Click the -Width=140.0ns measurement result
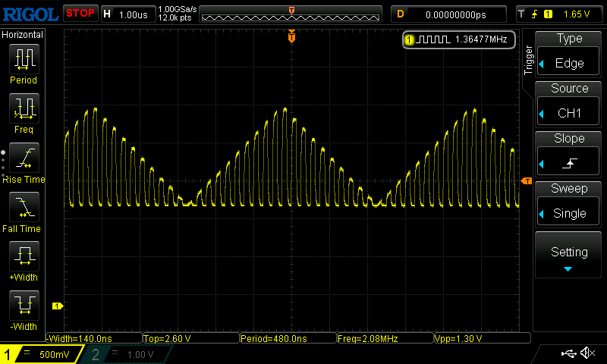This screenshot has width=607, height=364. coord(94,338)
